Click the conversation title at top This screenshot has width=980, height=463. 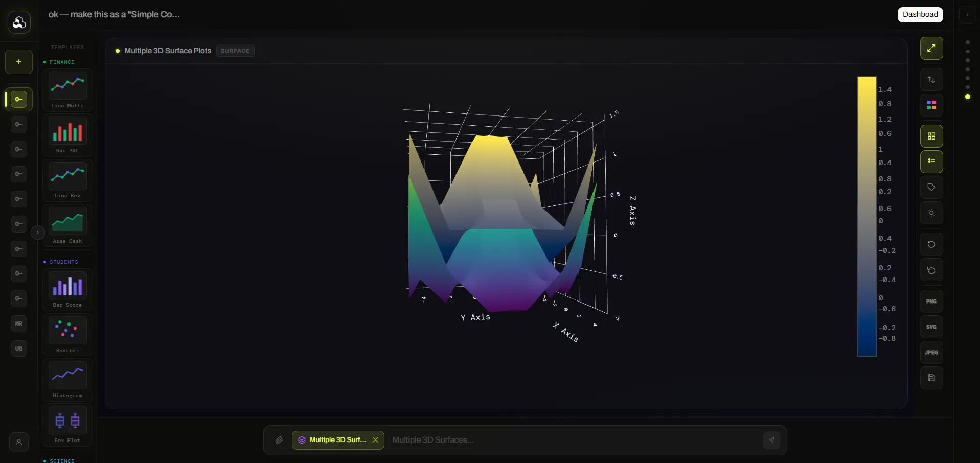[x=114, y=14]
